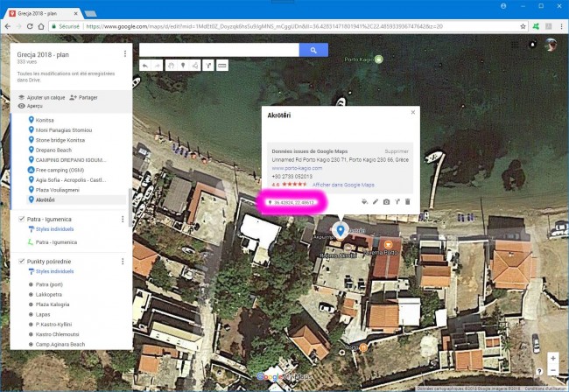Open Patra - Igumenica layer options menu
The height and width of the screenshot is (392, 569).
pyautogui.click(x=123, y=219)
